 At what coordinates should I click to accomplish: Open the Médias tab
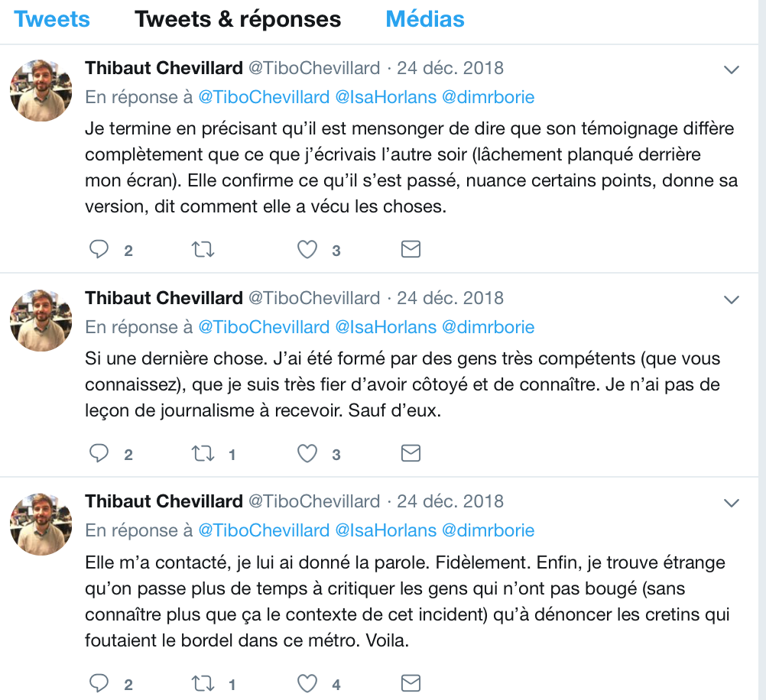point(425,20)
